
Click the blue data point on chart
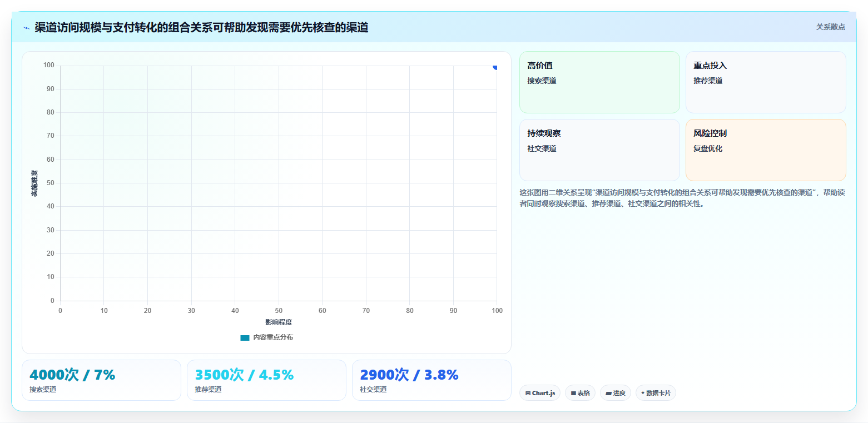coord(496,66)
